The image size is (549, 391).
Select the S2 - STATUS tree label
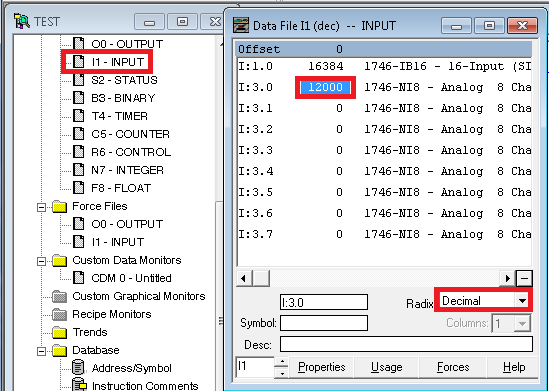[124, 80]
